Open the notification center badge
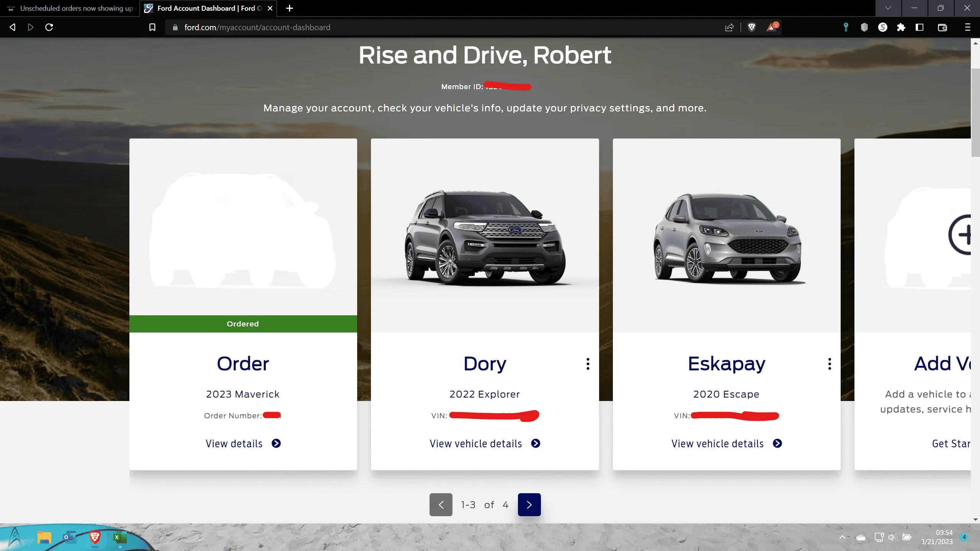Screen dimensions: 980x551 pyautogui.click(x=964, y=537)
